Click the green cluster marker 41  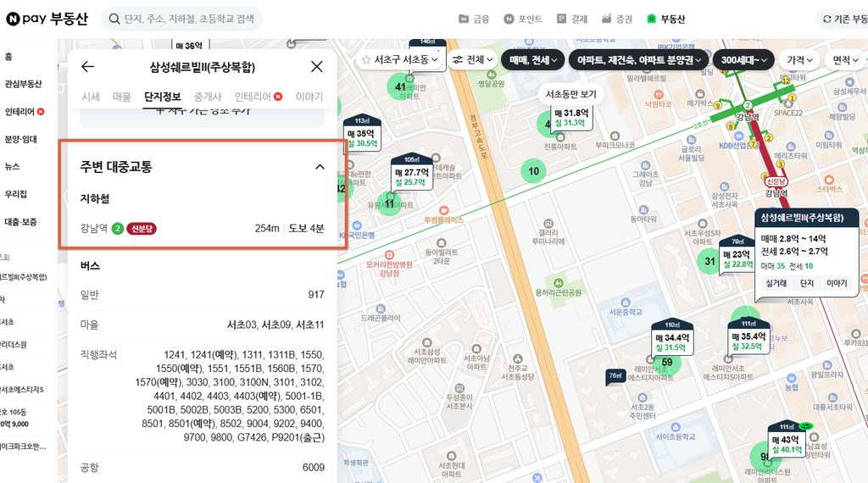point(400,87)
